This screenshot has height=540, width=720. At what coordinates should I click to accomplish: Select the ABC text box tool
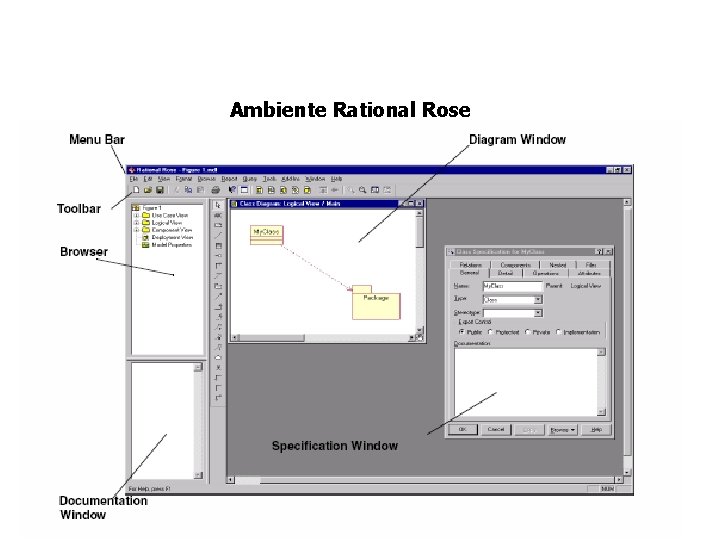pyautogui.click(x=218, y=215)
